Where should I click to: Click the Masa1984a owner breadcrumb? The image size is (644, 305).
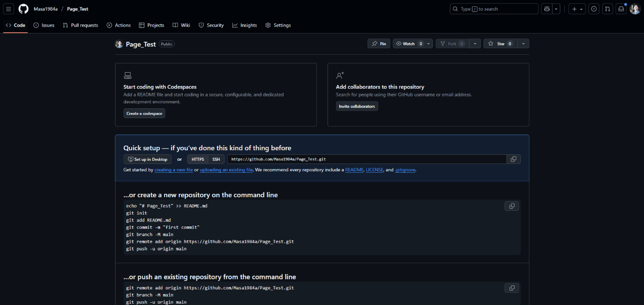tap(46, 9)
